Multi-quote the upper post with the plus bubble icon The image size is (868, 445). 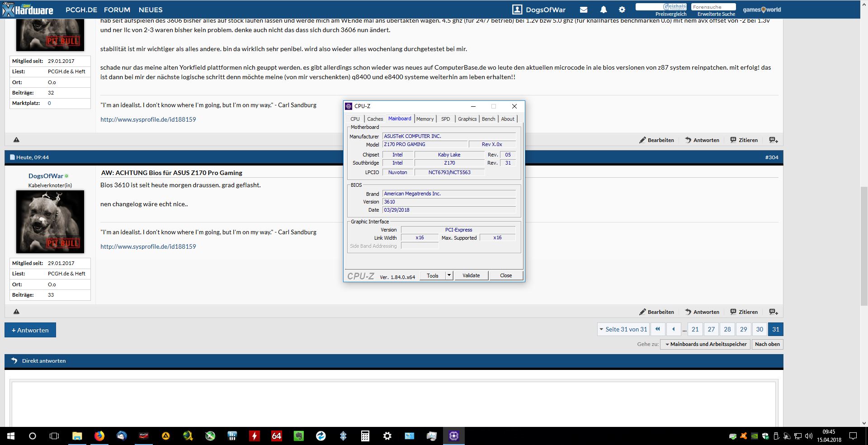774,140
